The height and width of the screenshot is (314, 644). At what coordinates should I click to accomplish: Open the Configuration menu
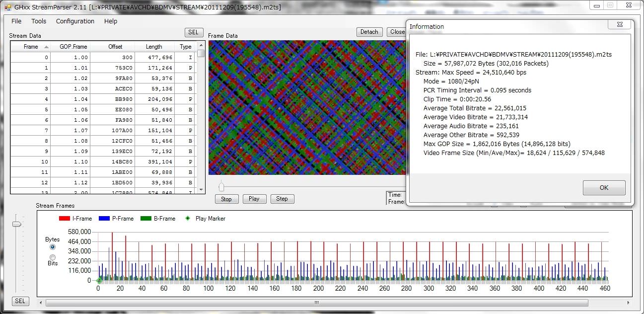click(x=75, y=21)
